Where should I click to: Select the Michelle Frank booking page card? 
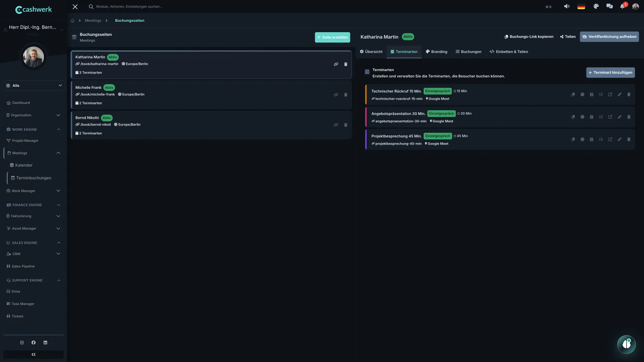pos(211,95)
